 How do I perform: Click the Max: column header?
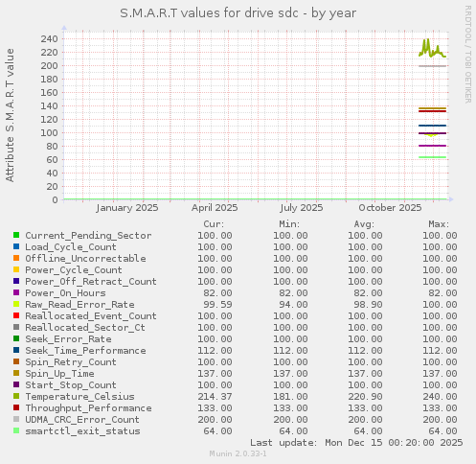tap(439, 224)
